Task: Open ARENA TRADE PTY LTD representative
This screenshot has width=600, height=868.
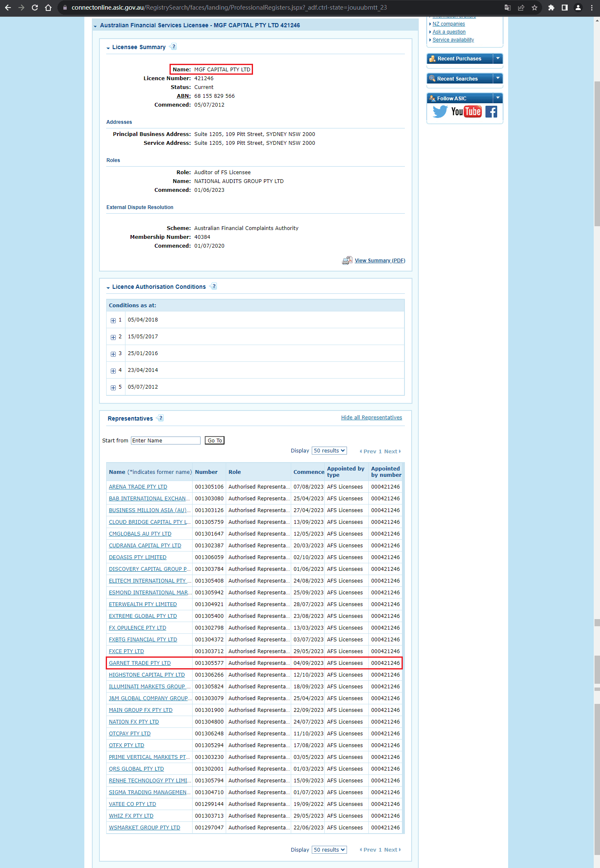Action: click(x=138, y=487)
